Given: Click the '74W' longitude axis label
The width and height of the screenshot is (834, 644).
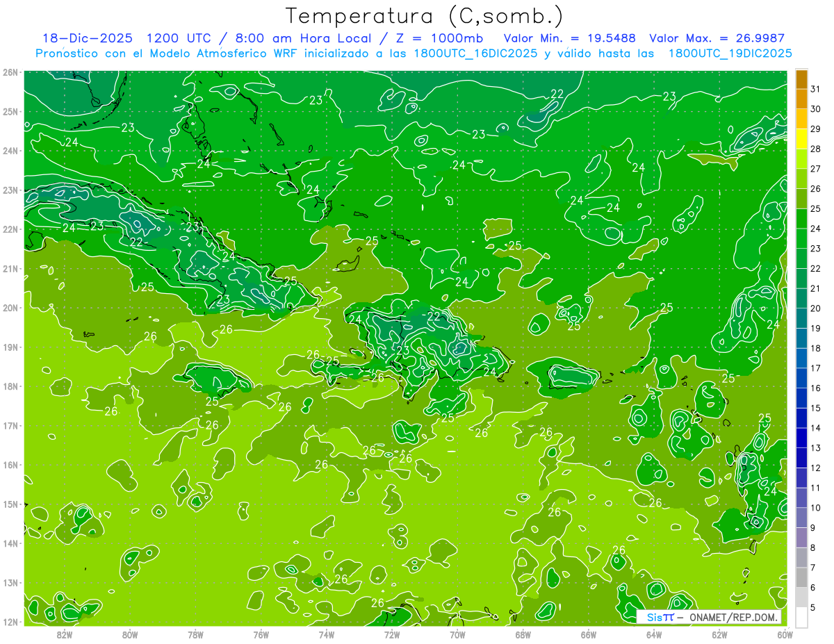Looking at the screenshot, I should click(327, 634).
